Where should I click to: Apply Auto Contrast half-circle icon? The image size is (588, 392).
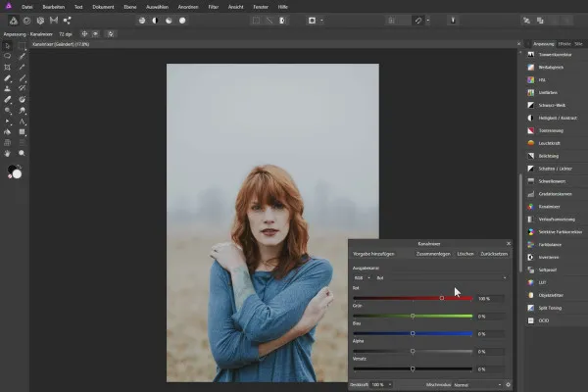[155, 21]
